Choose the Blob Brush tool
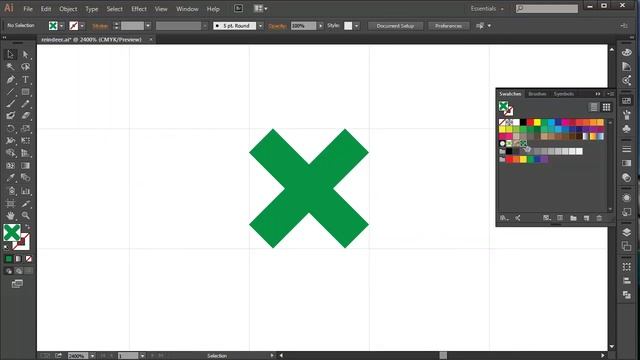Image resolution: width=640 pixels, height=360 pixels. [x=11, y=116]
